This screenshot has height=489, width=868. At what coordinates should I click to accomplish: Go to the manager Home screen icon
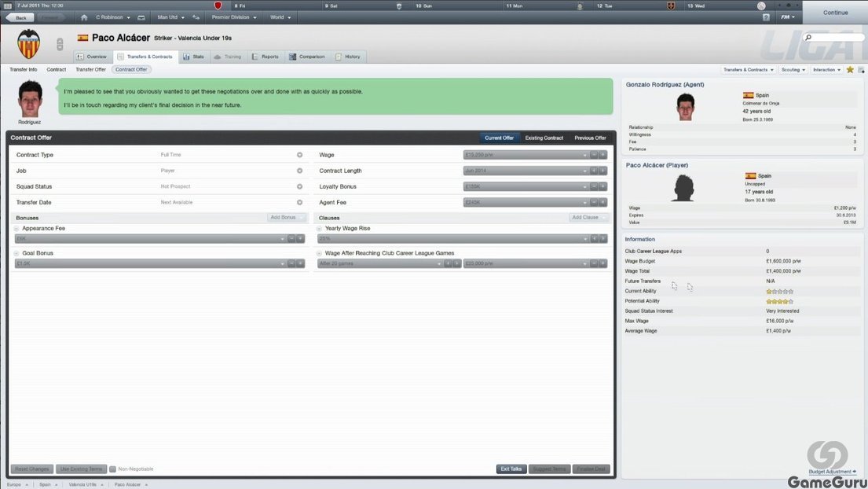(84, 17)
